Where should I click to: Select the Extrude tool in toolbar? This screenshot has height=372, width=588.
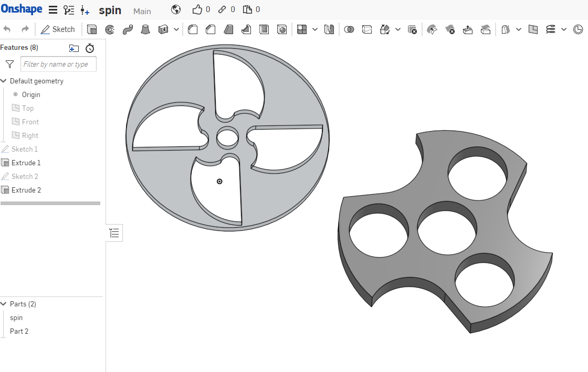pos(92,29)
